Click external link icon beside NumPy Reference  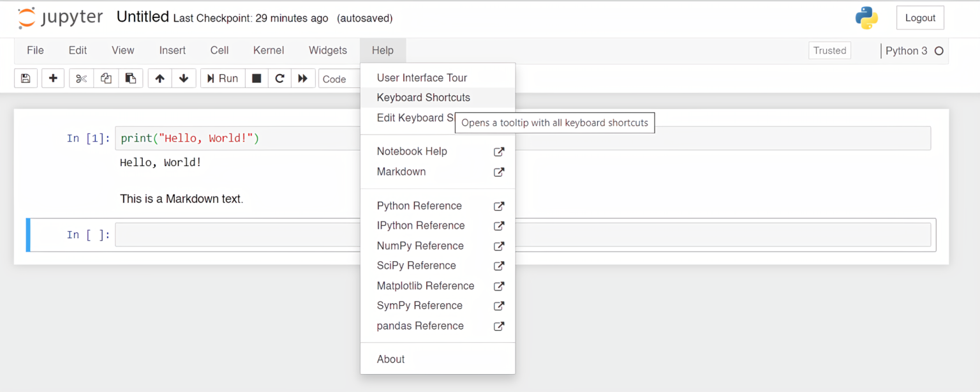499,246
